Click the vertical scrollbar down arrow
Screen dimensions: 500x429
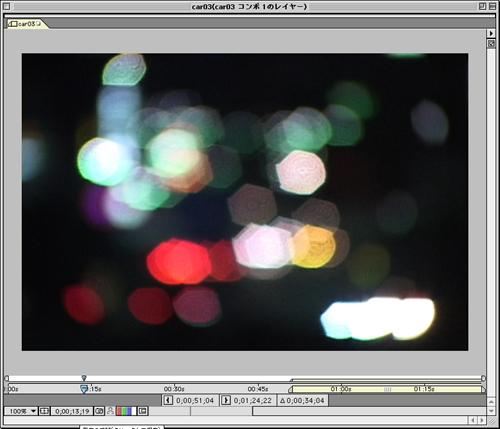pyautogui.click(x=491, y=411)
